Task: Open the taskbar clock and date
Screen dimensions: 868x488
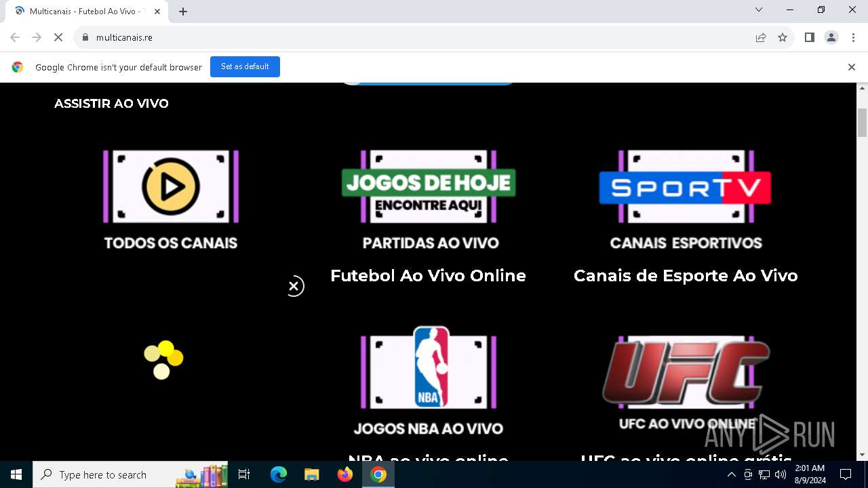Action: point(810,474)
